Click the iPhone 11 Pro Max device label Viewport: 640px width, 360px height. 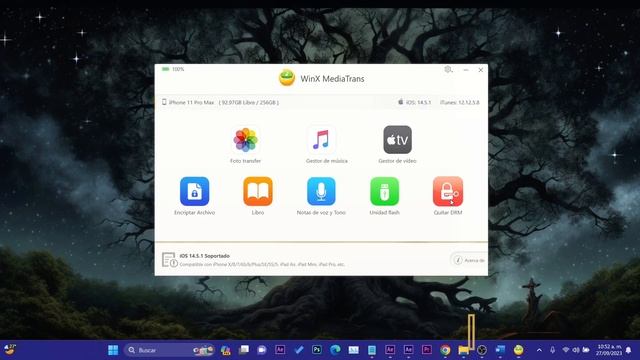click(191, 102)
